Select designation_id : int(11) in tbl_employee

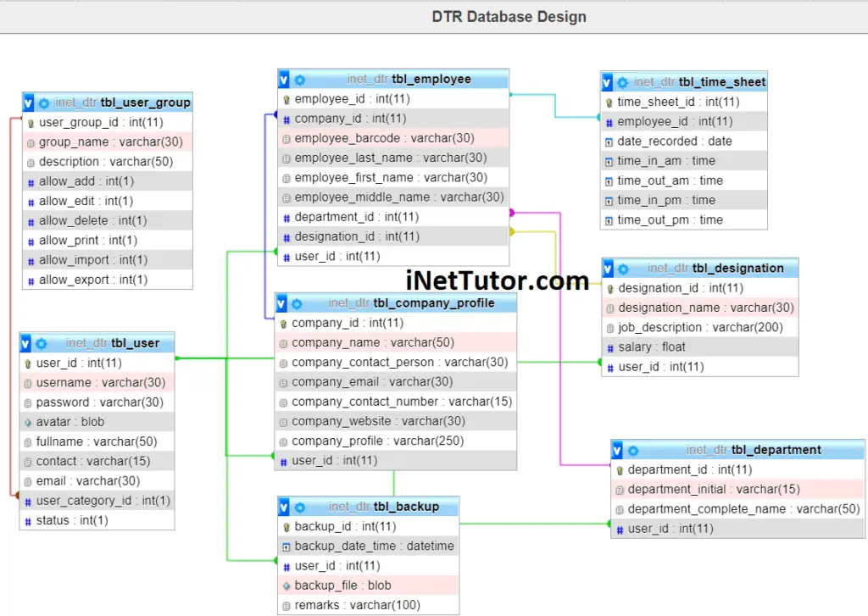coord(393,237)
